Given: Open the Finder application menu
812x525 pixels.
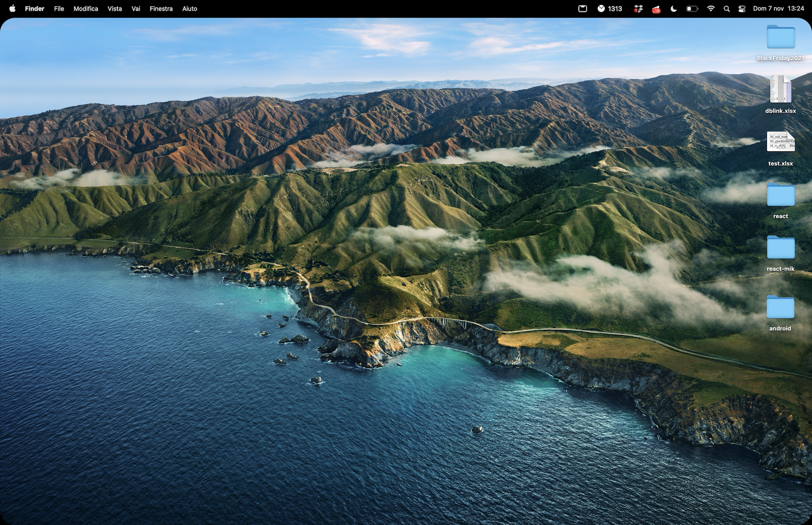Looking at the screenshot, I should (x=34, y=8).
